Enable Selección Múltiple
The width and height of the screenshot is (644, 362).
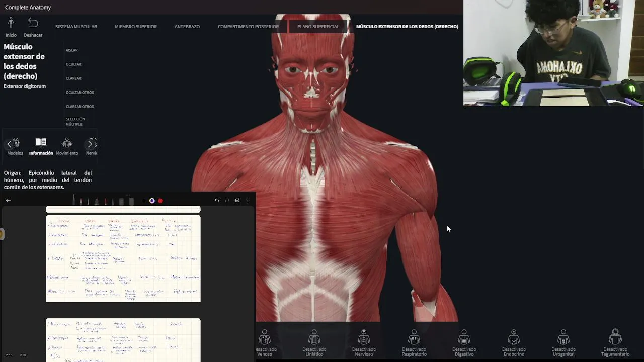click(75, 122)
